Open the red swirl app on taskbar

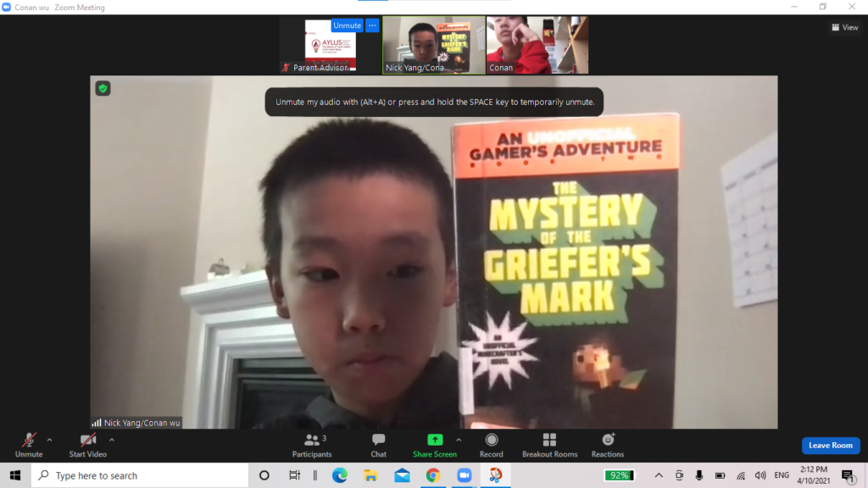click(495, 475)
